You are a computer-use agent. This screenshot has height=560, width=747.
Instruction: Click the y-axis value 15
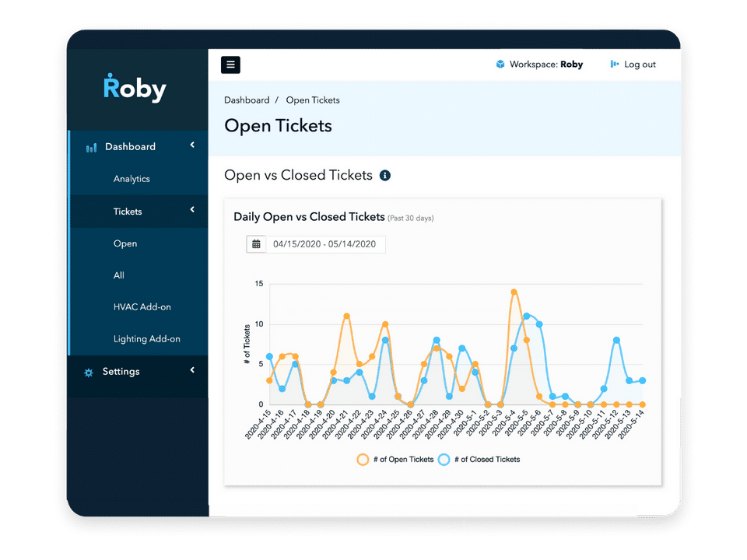[x=258, y=284]
